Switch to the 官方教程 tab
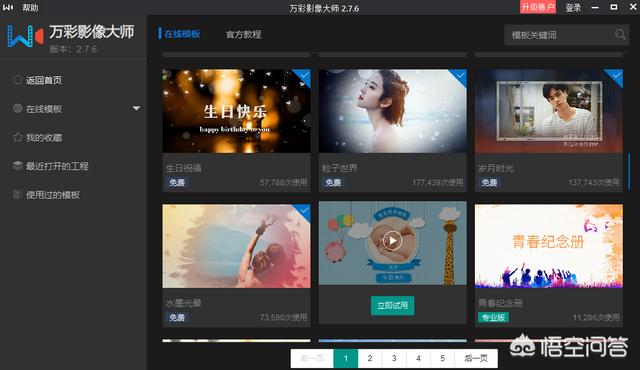This screenshot has height=370, width=640. [x=243, y=34]
